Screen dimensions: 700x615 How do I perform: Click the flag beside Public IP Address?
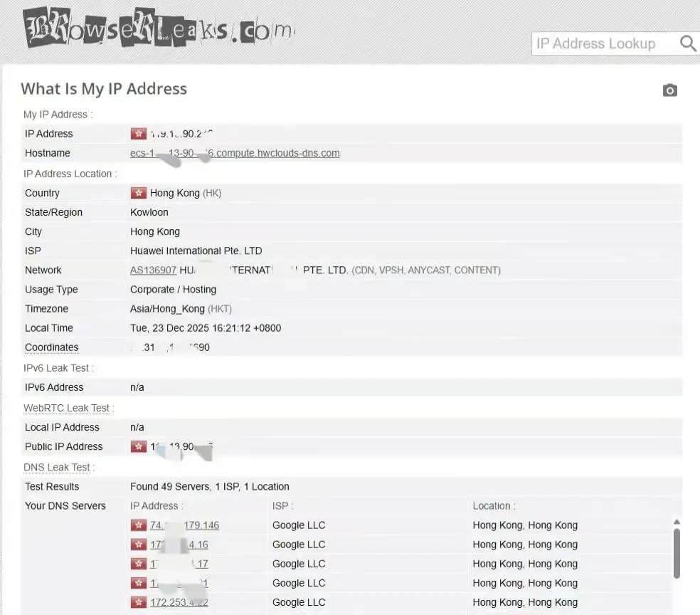138,446
